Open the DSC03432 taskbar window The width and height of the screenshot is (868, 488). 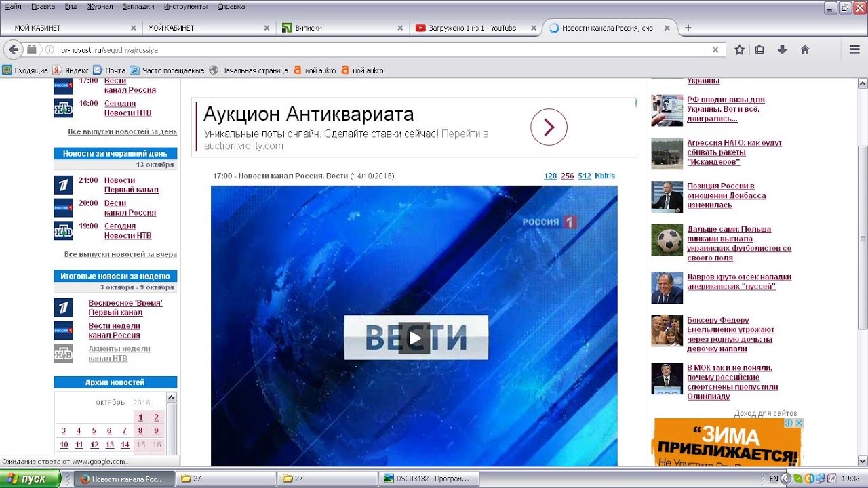point(428,479)
